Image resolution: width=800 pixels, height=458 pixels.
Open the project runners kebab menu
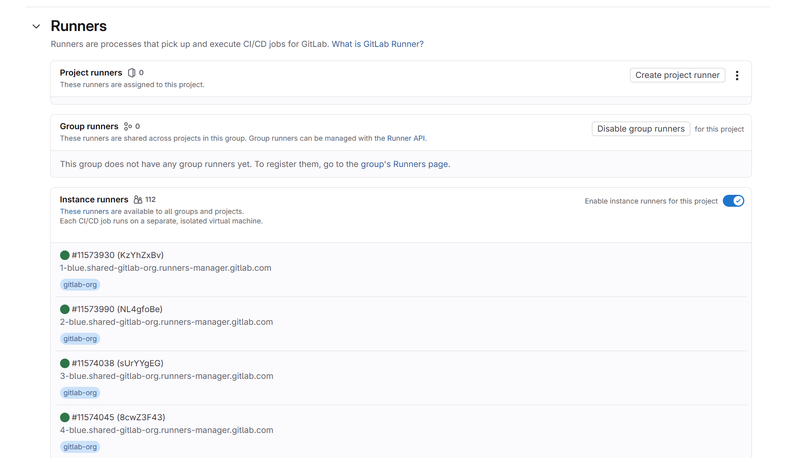pos(737,75)
